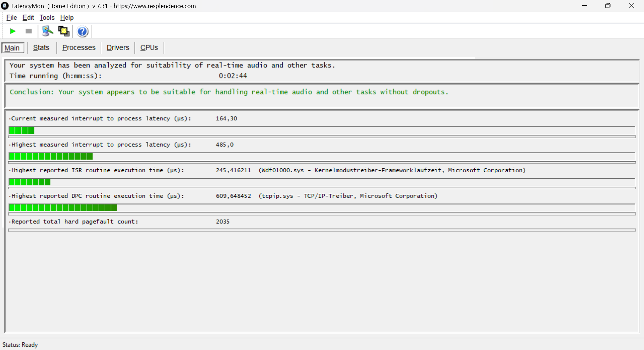Image resolution: width=644 pixels, height=350 pixels.
Task: Start monitoring with the green play button
Action: pos(13,31)
